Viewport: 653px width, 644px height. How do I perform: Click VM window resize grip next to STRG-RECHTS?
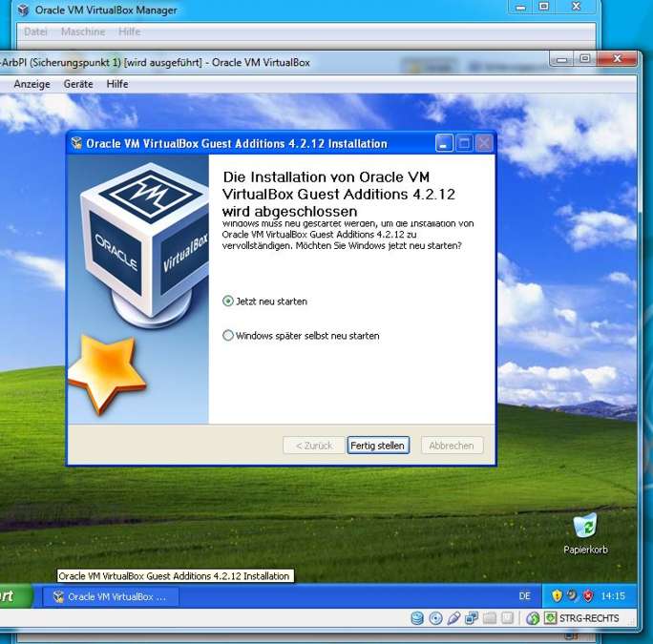[x=632, y=621]
